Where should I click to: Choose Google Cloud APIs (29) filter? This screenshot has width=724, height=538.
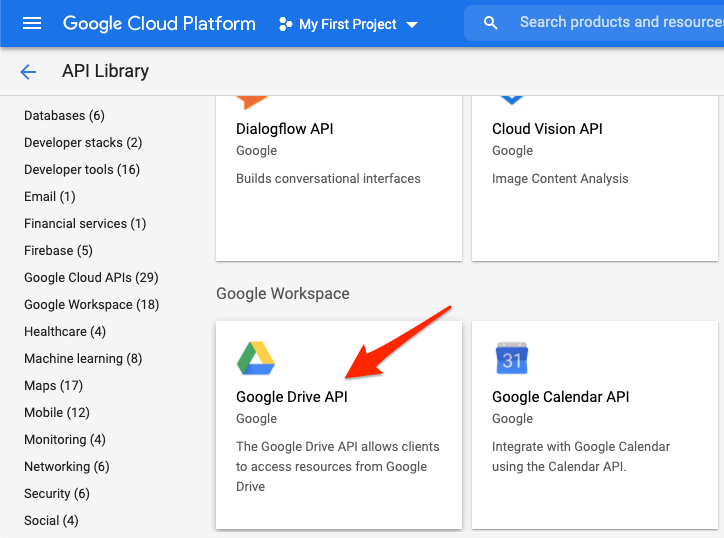click(x=91, y=278)
